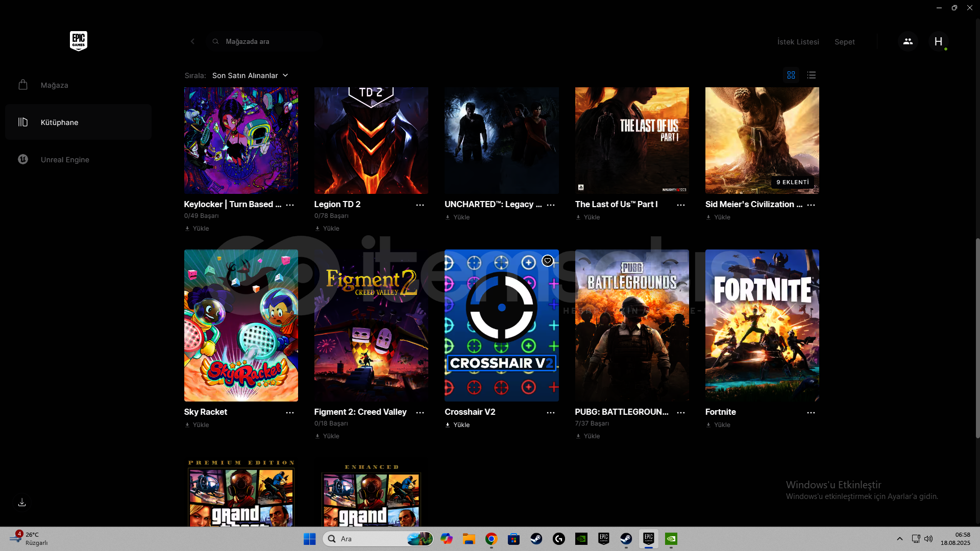
Task: Click Yükle under Sid Meier's Civilization
Action: [718, 217]
